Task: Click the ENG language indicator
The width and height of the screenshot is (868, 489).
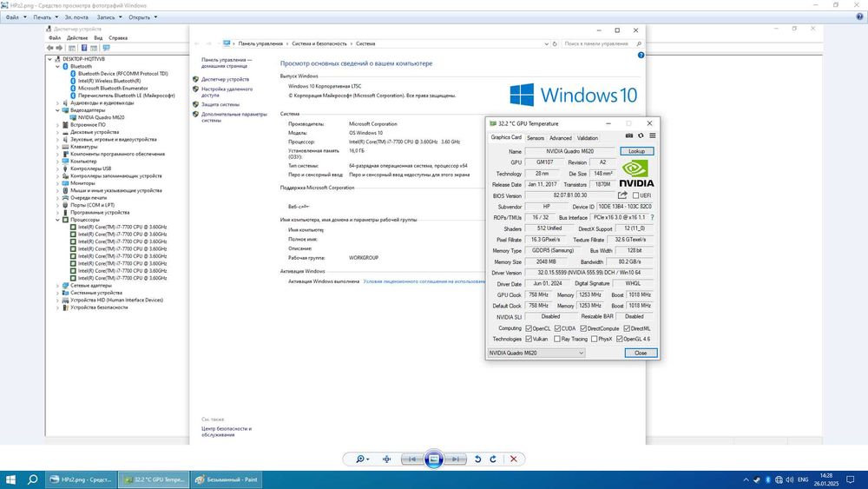Action: (803, 479)
